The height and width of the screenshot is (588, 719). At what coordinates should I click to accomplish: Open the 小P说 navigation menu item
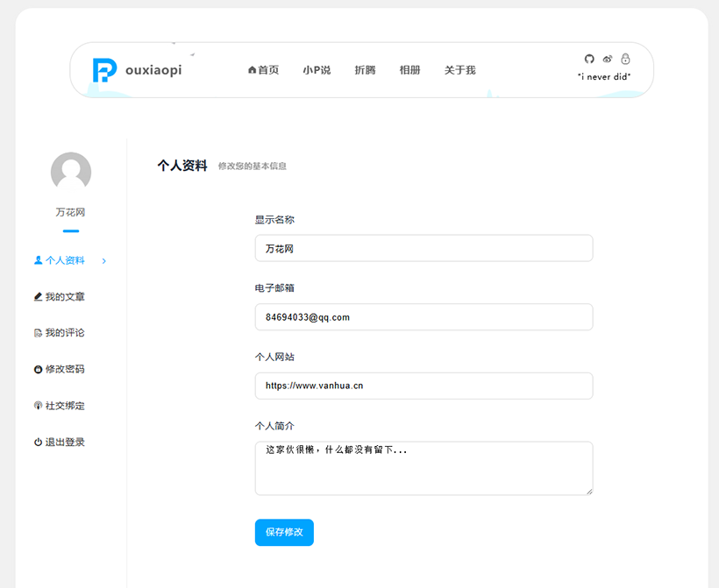click(x=317, y=70)
